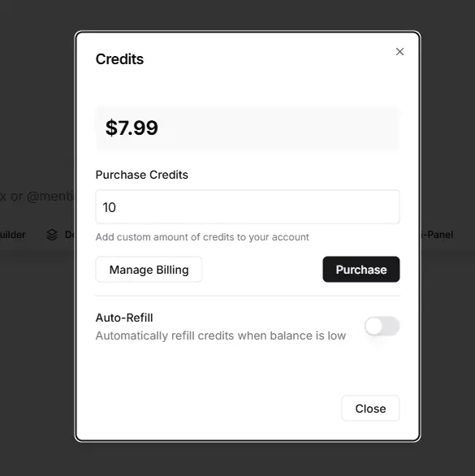Dismiss the Credits dialog with the X icon

coord(399,52)
